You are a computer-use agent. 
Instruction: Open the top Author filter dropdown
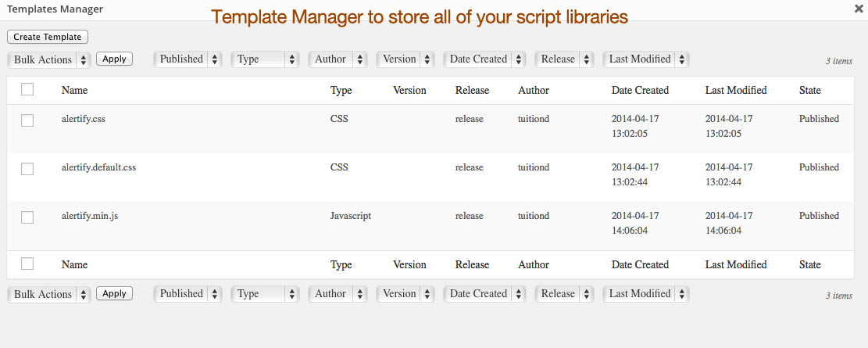coord(338,59)
